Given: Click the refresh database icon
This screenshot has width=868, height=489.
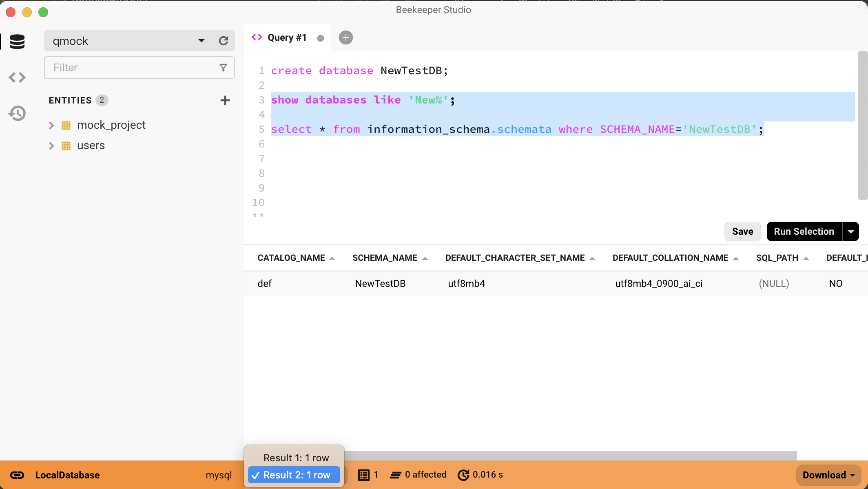Looking at the screenshot, I should coord(224,40).
